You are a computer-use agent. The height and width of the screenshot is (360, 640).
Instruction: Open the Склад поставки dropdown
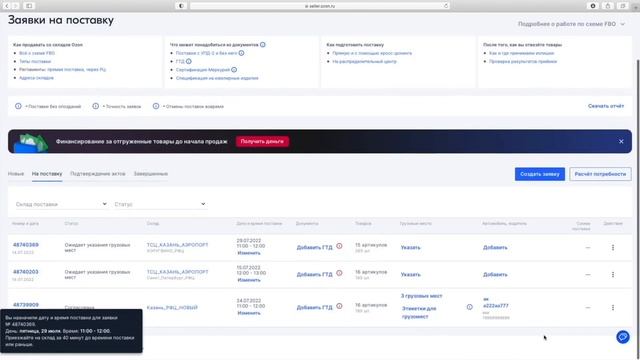[x=61, y=204]
